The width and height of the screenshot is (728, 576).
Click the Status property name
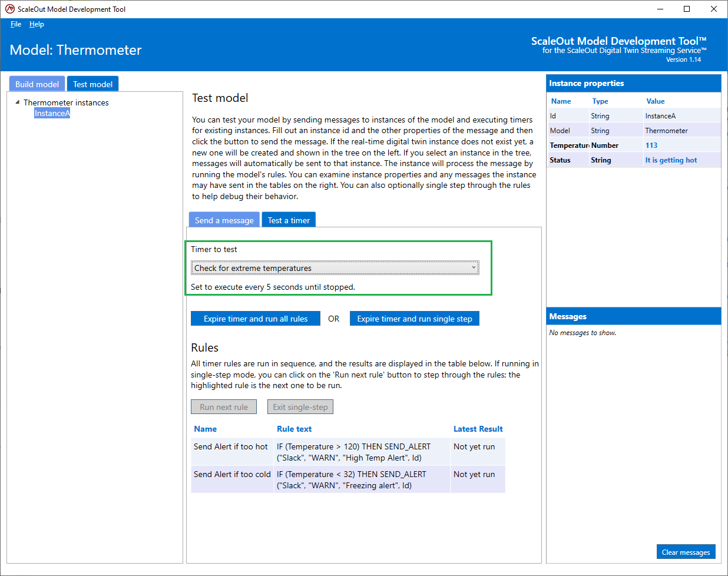(x=560, y=160)
